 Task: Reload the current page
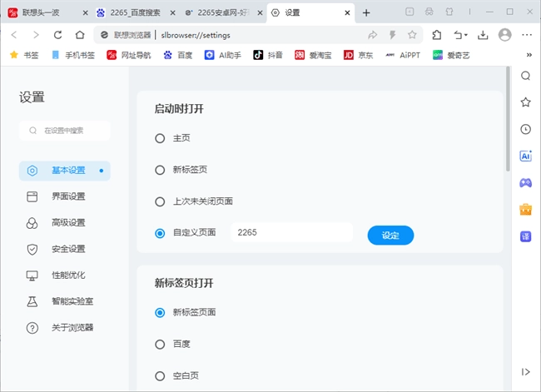coord(57,35)
